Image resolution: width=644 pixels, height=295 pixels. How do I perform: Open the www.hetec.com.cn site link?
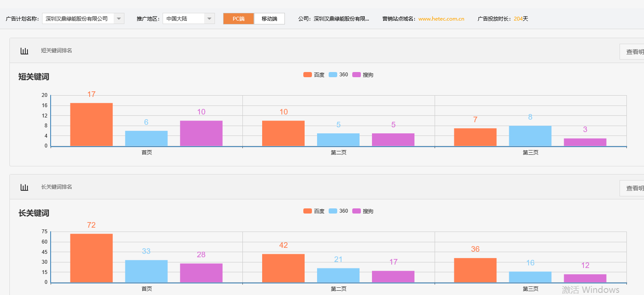click(x=441, y=19)
